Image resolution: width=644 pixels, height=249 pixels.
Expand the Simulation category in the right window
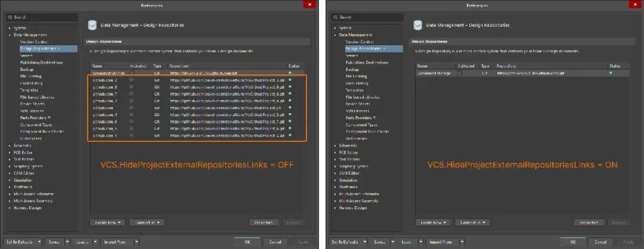pos(336,180)
